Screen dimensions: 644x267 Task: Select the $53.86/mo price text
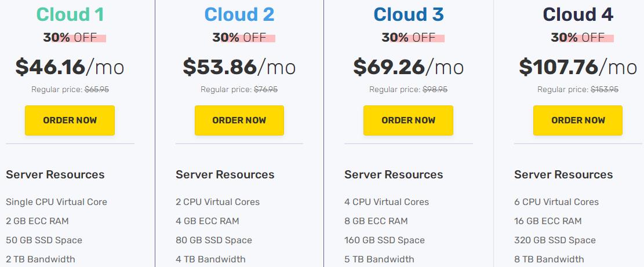click(239, 67)
